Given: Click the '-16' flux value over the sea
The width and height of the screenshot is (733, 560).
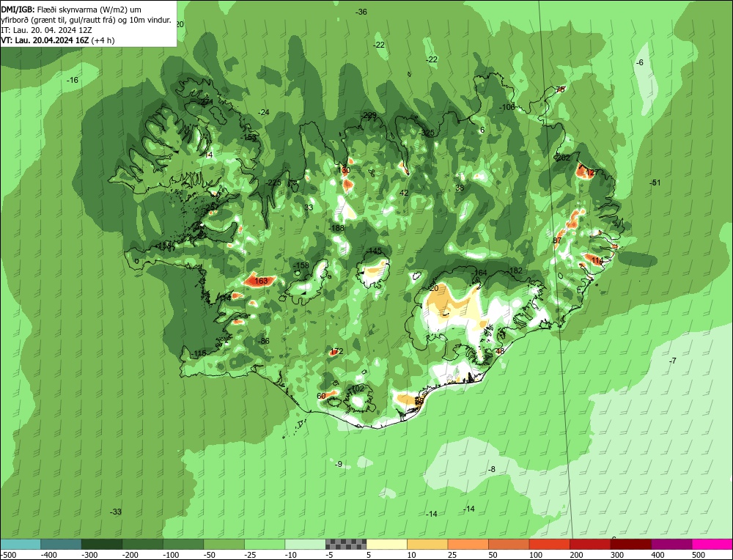Looking at the screenshot, I should coord(72,81).
